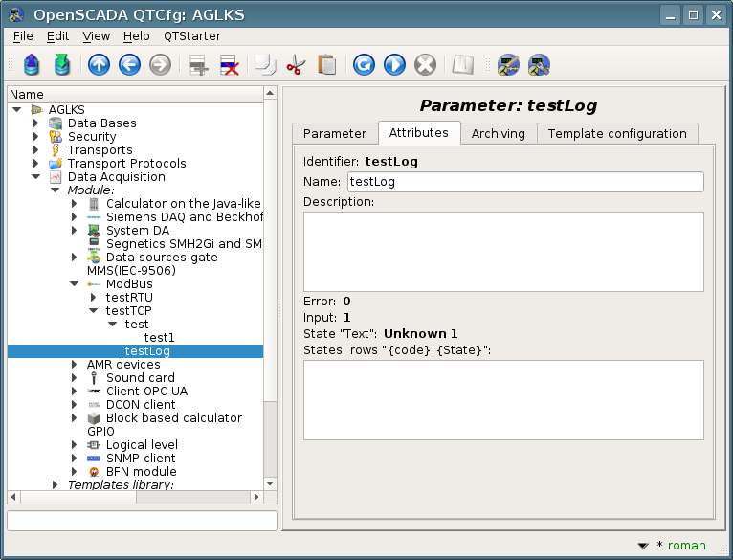Click the Refresh page icon
Image resolution: width=733 pixels, height=560 pixels.
pyautogui.click(x=364, y=65)
